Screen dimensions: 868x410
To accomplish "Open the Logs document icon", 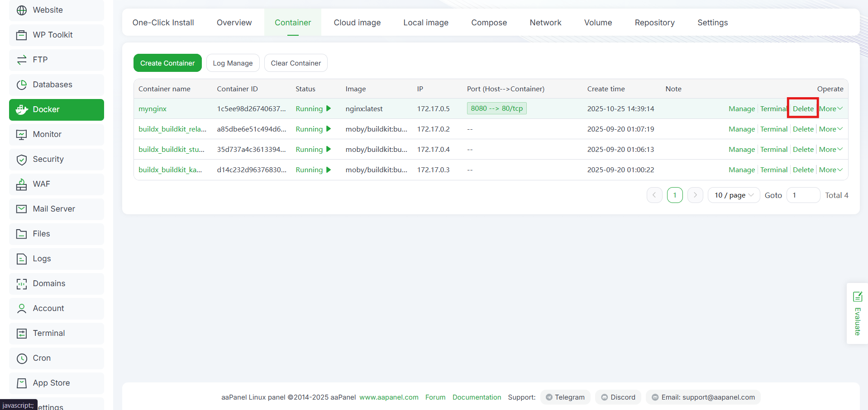I will click(x=22, y=259).
